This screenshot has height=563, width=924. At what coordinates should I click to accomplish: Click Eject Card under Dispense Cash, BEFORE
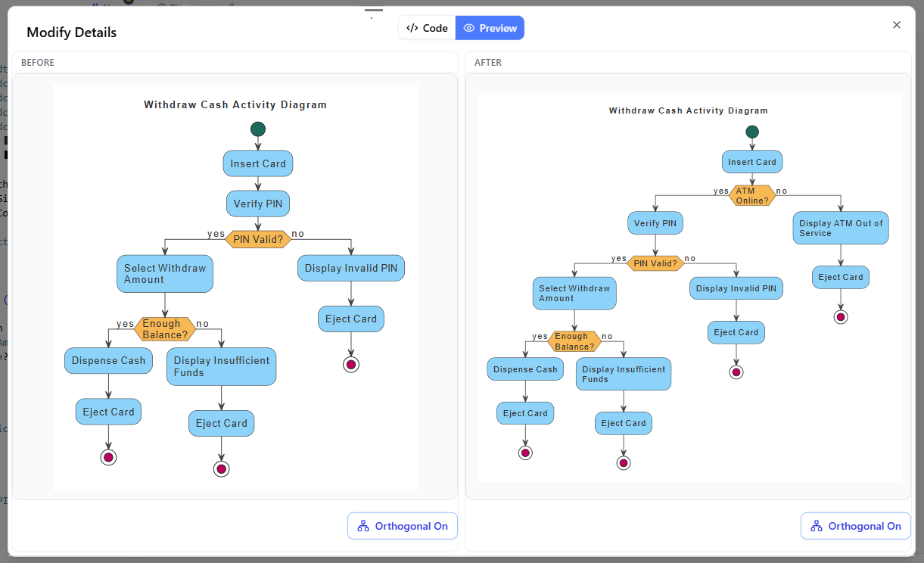108,412
